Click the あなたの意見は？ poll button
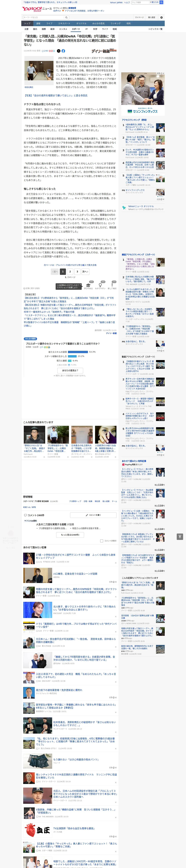 (x=70, y=370)
